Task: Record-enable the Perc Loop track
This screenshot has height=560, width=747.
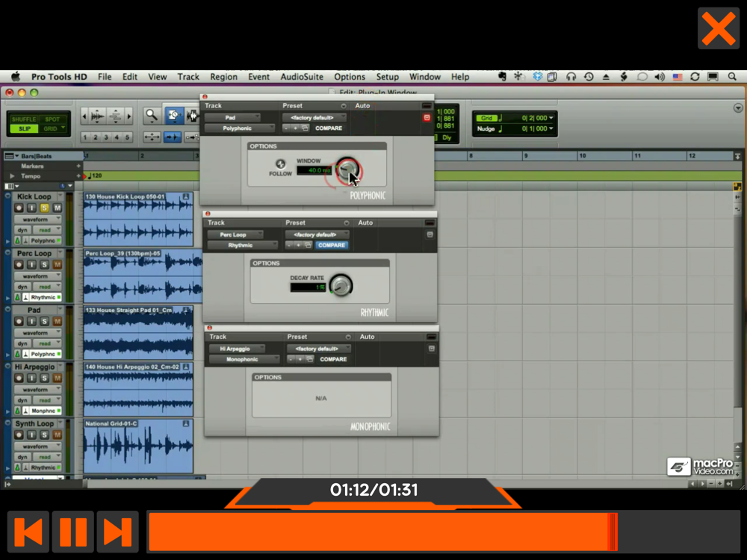Action: (x=19, y=265)
